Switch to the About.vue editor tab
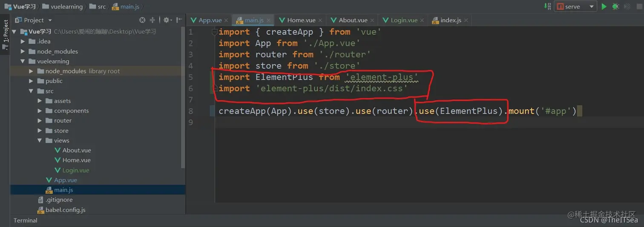This screenshot has height=227, width=644. tap(353, 20)
